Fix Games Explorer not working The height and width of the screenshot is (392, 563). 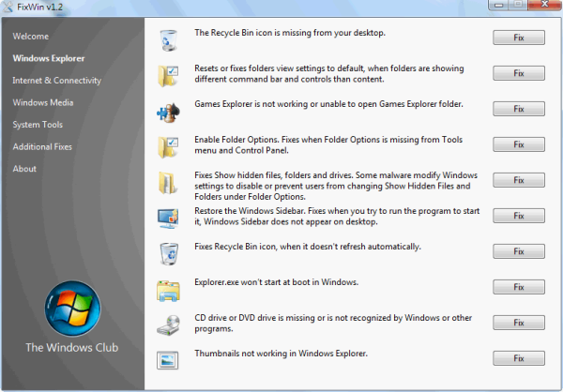[x=519, y=109]
